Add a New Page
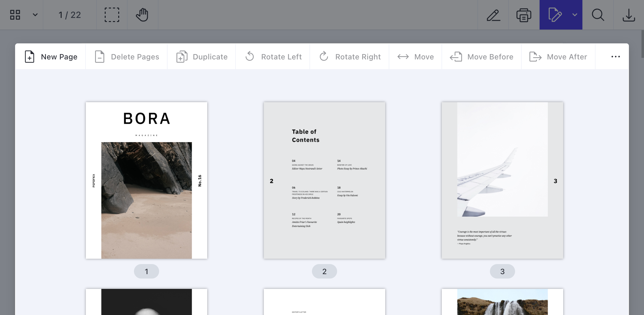Image resolution: width=644 pixels, height=315 pixels. (x=51, y=57)
